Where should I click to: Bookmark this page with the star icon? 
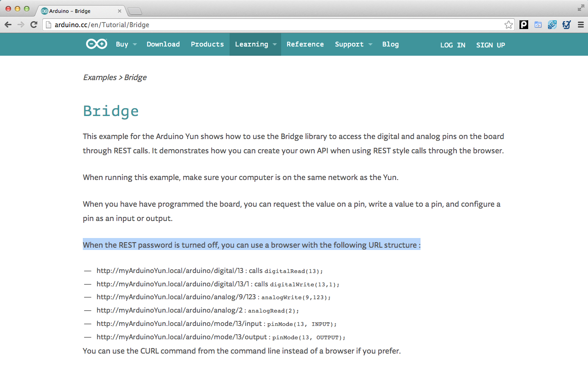[508, 25]
